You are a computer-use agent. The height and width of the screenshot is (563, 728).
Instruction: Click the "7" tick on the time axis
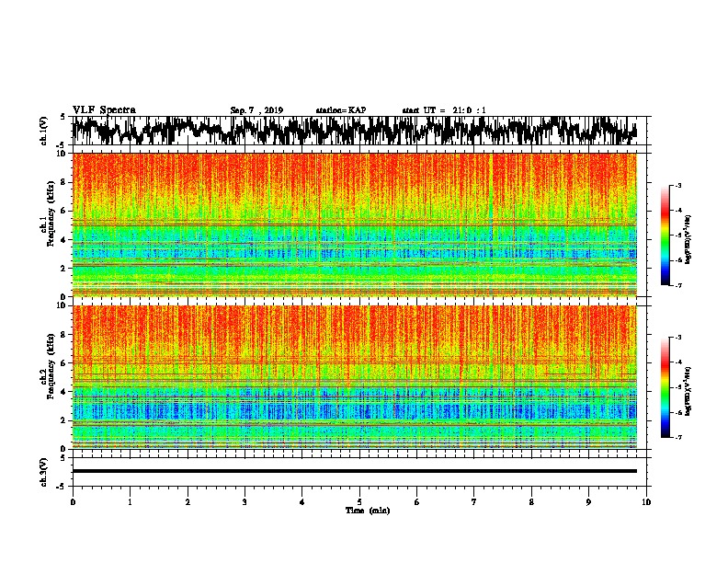[474, 502]
